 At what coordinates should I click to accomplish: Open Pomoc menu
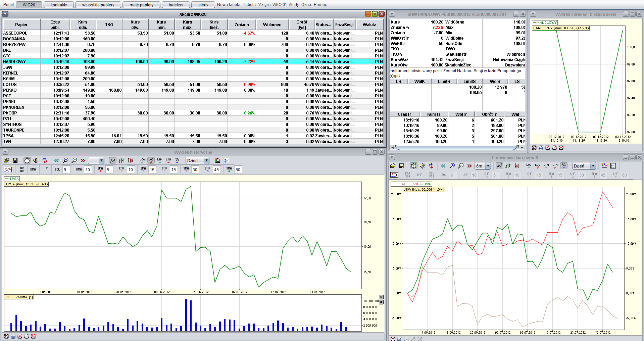pos(320,5)
